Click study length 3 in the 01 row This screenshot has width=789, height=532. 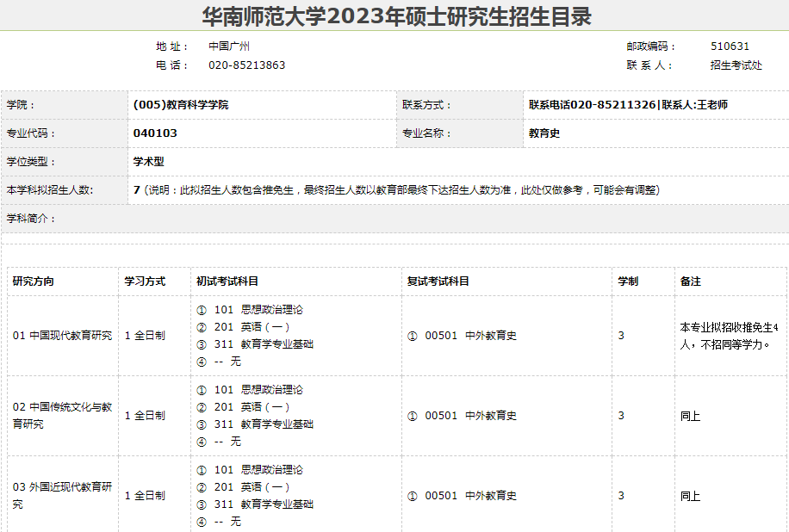pos(621,336)
